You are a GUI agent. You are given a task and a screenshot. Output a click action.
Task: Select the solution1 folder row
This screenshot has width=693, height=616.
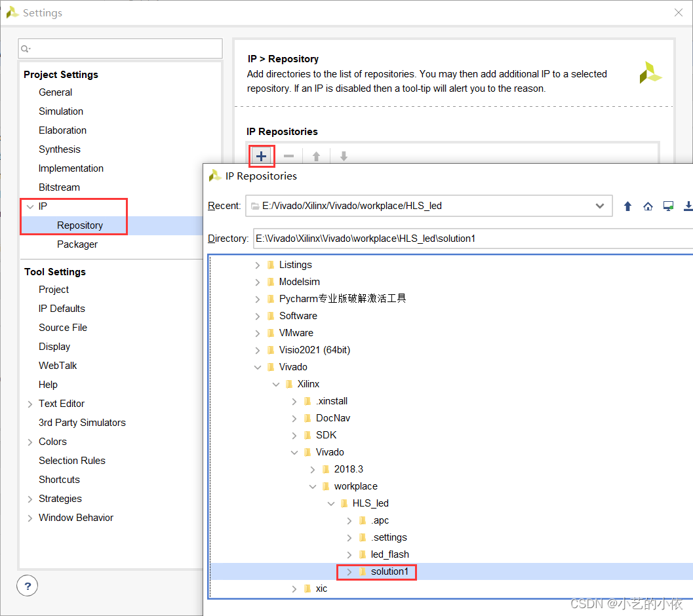pos(451,571)
